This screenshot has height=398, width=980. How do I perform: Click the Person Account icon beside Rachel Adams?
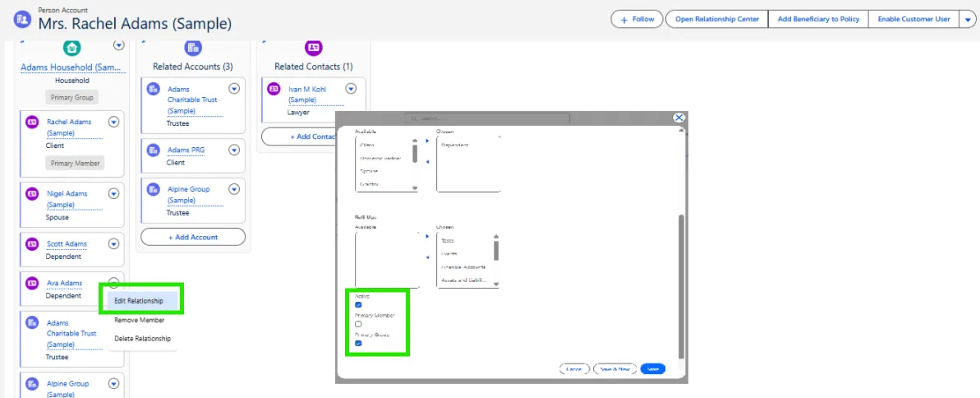pyautogui.click(x=22, y=19)
